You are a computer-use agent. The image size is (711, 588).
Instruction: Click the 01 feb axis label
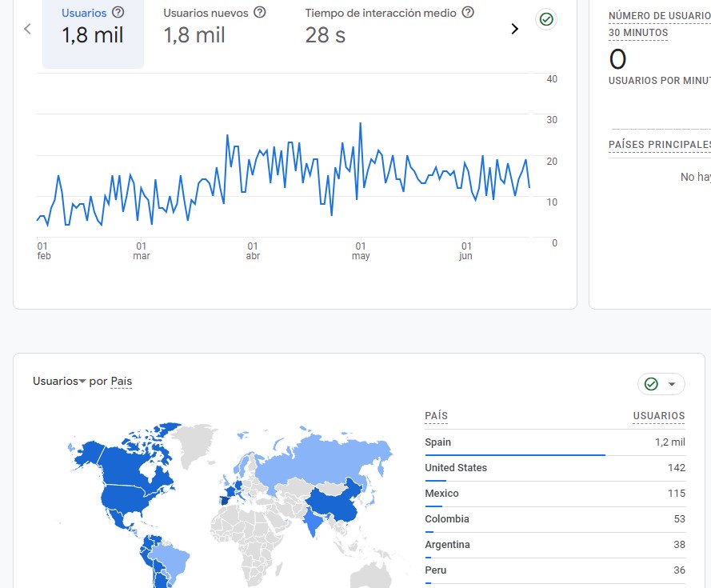tap(43, 251)
